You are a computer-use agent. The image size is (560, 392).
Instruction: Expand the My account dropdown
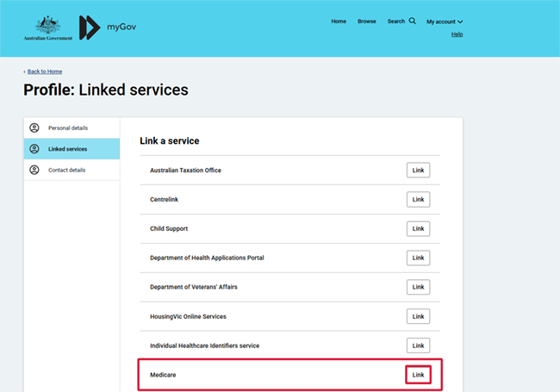445,22
